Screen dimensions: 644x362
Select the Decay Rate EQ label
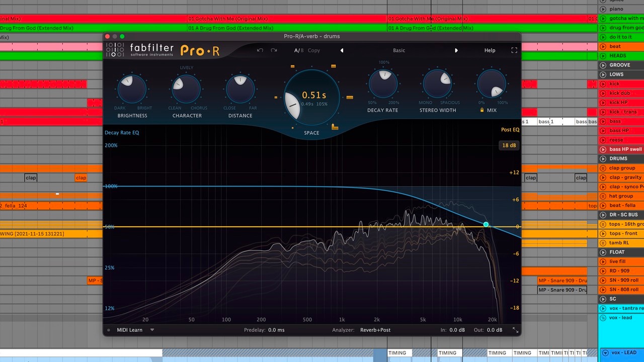(122, 133)
